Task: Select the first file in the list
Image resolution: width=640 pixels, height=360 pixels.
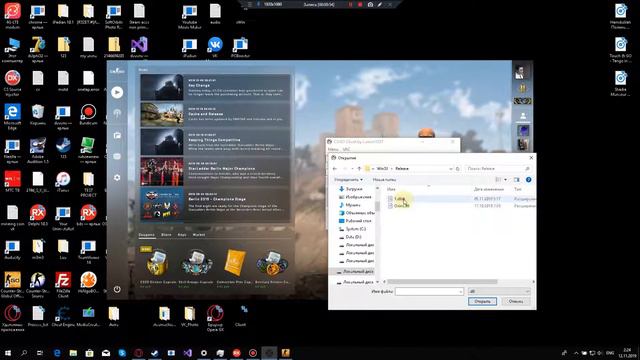Action: coord(399,198)
